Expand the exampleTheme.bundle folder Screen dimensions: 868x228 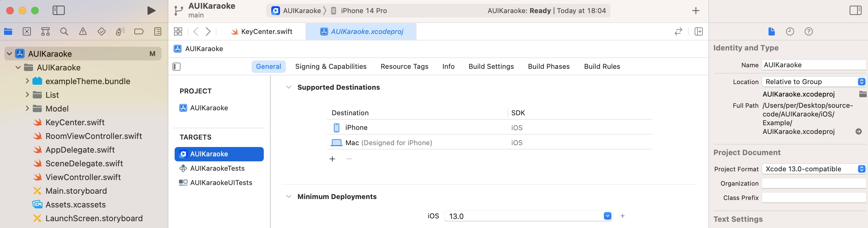pos(27,81)
